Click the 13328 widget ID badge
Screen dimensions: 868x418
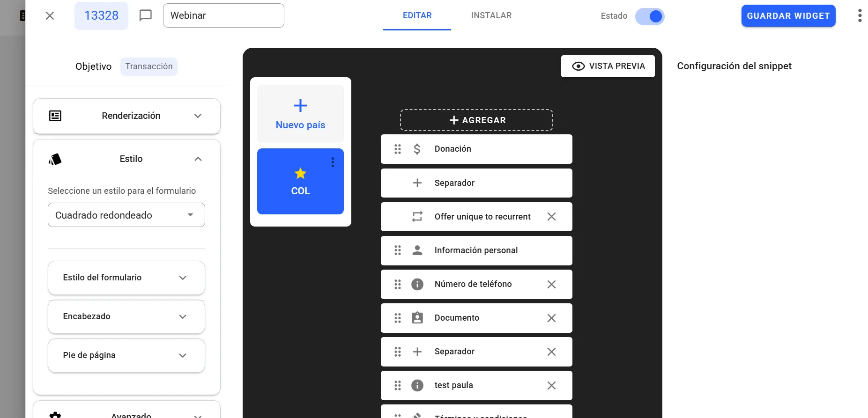click(x=101, y=15)
